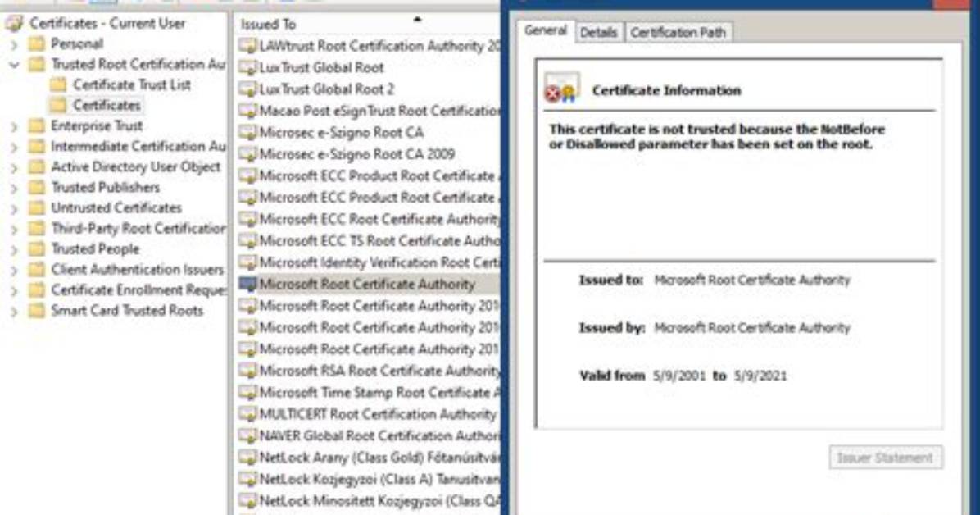Switch to the General tab
980x515 pixels.
[x=546, y=30]
